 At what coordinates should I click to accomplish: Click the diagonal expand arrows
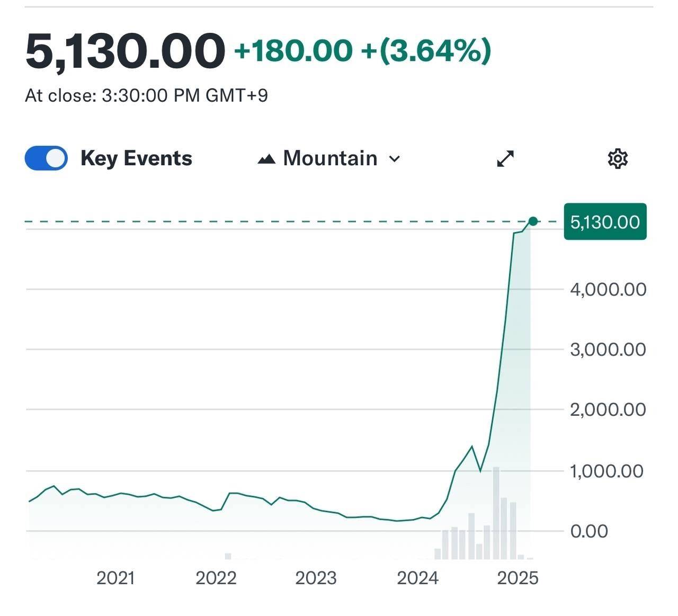click(x=504, y=158)
